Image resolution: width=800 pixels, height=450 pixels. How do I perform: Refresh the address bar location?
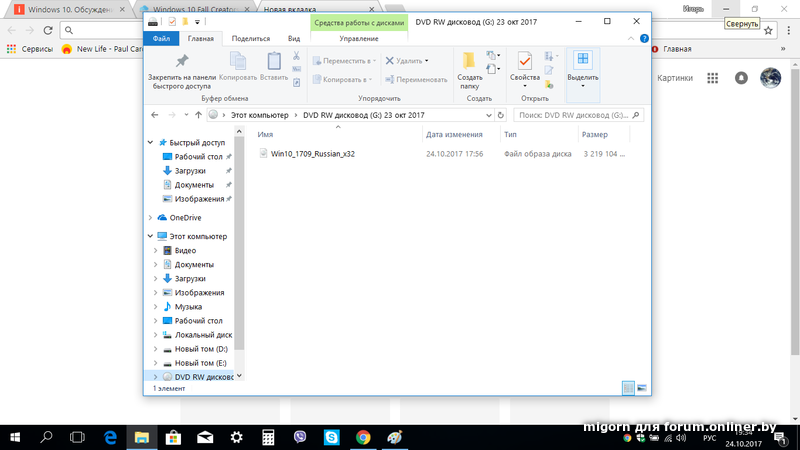(501, 115)
